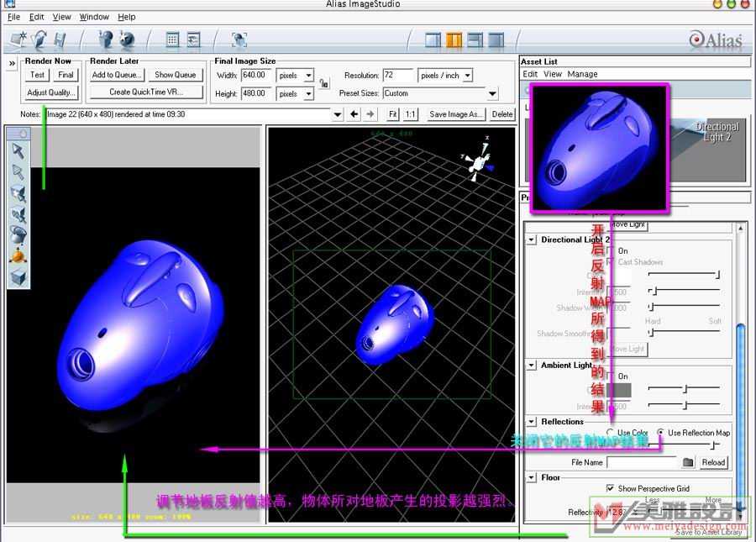Viewport: 756px width, 542px height.
Task: Click Add to Queue button
Action: (x=117, y=76)
